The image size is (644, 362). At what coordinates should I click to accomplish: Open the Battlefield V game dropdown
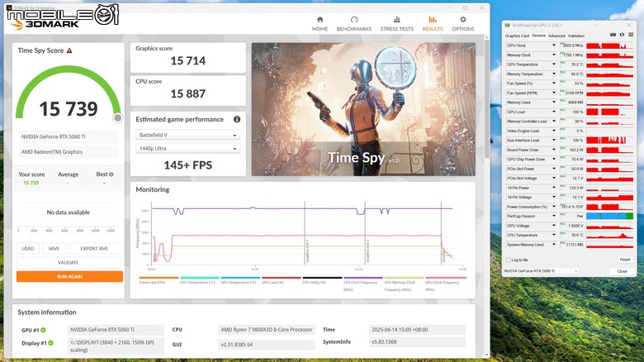187,135
